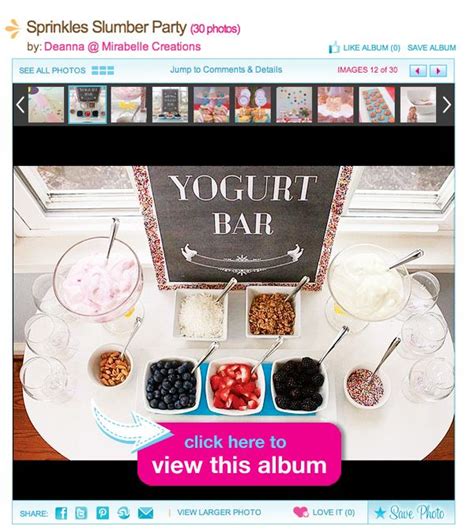This screenshot has height=530, width=474.
Task: Open the cookie tray thumbnail
Action: [x=377, y=104]
